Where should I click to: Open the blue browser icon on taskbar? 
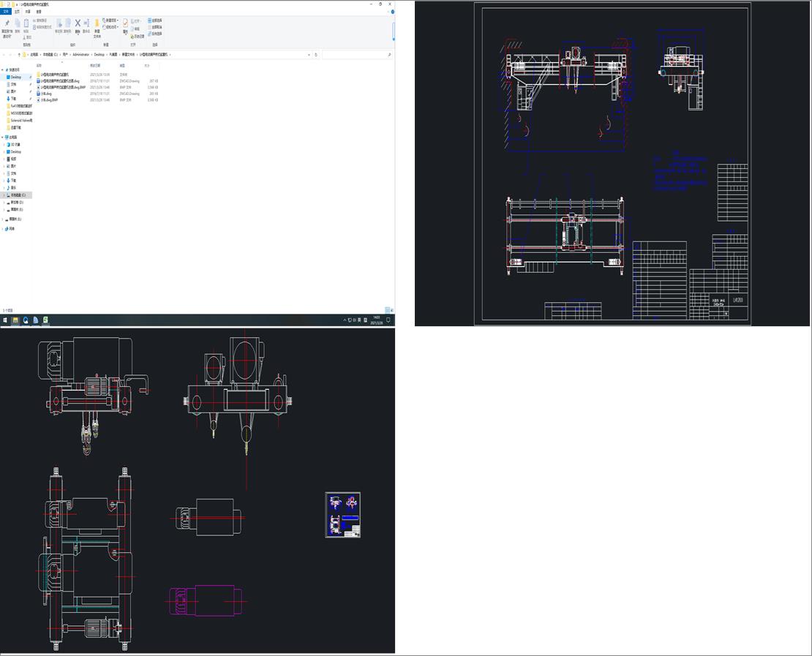26,320
